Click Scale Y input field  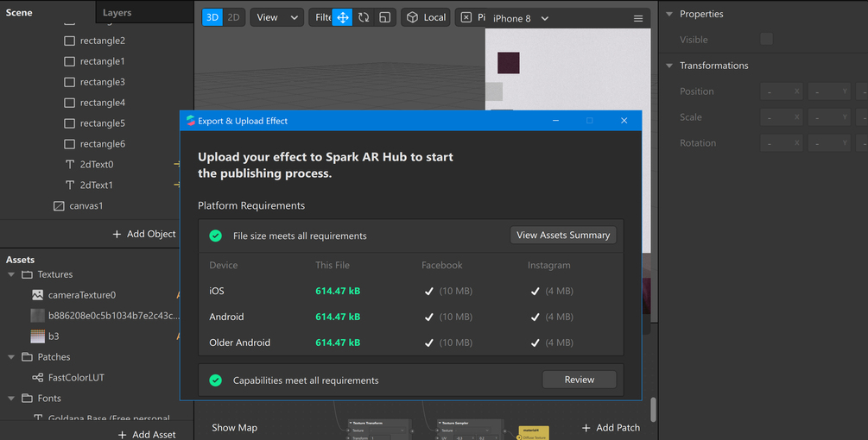[828, 117]
